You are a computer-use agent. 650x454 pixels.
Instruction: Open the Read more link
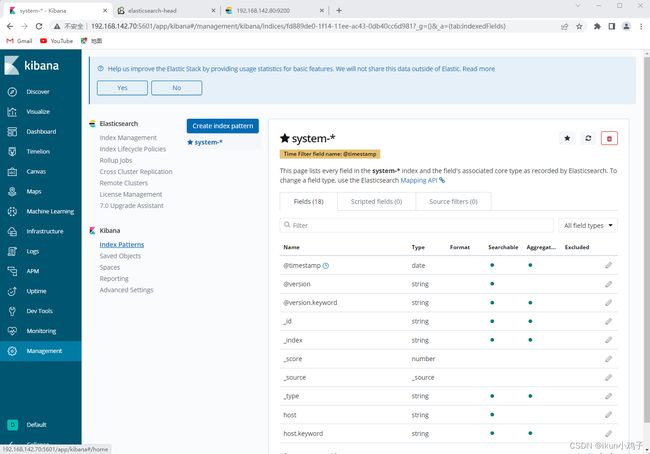(478, 69)
